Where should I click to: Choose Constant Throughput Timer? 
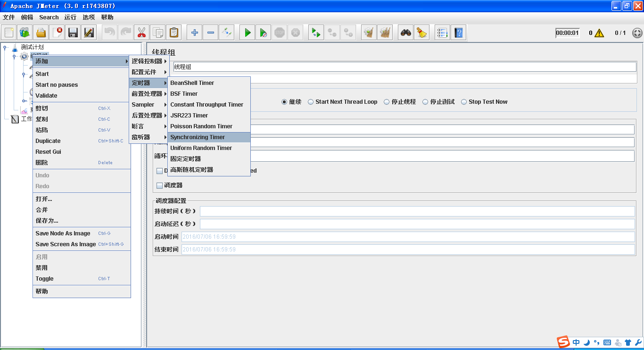[209, 105]
